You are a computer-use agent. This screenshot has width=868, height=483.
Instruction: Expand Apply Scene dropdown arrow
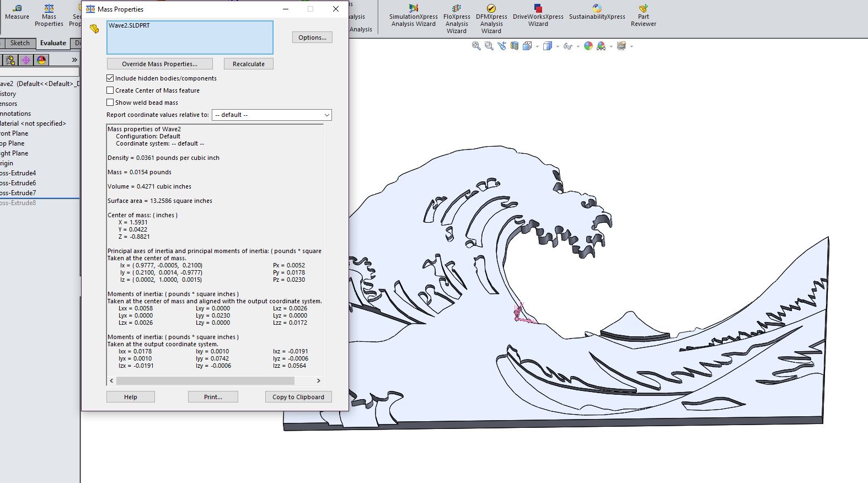[611, 47]
